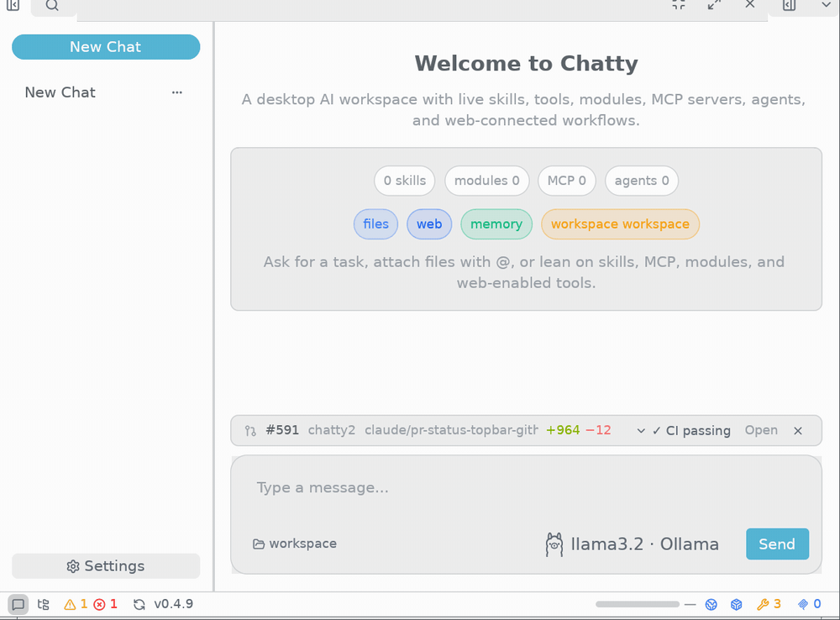
Task: Click the status bar progress bar
Action: click(638, 605)
